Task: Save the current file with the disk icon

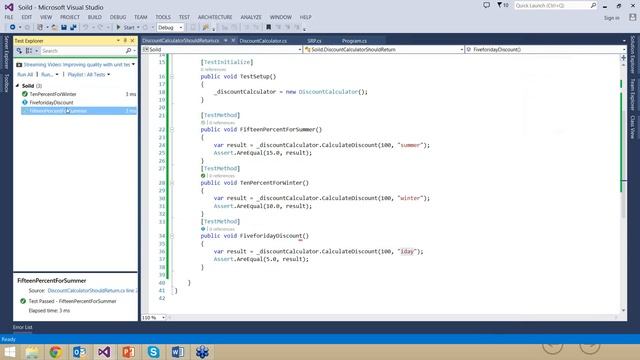Action: (x=64, y=27)
